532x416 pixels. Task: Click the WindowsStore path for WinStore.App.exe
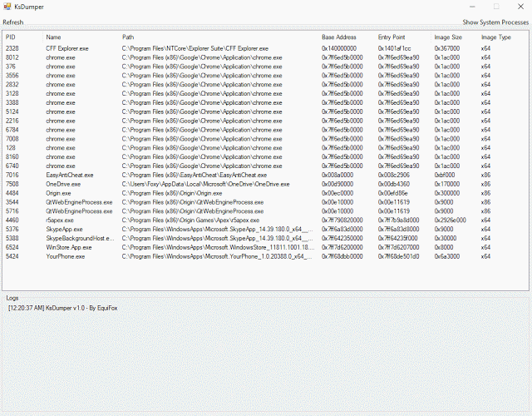coord(218,247)
